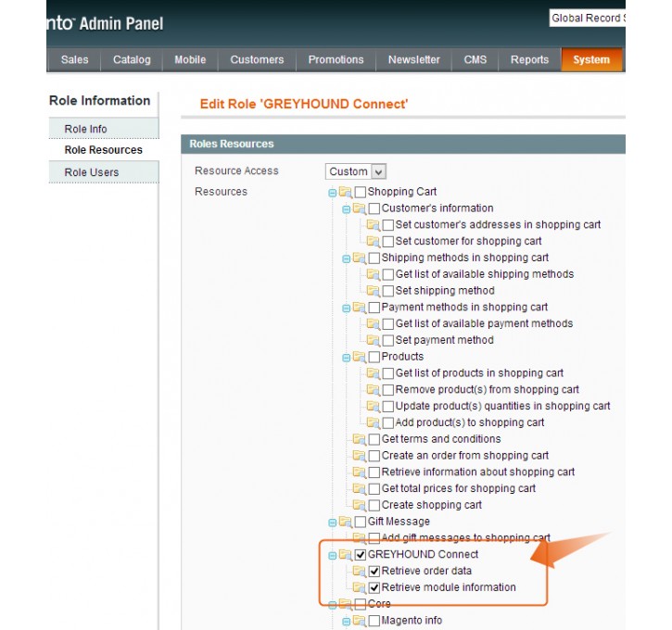This screenshot has height=630, width=672.
Task: Click the Global Record Search field
Action: (x=588, y=19)
